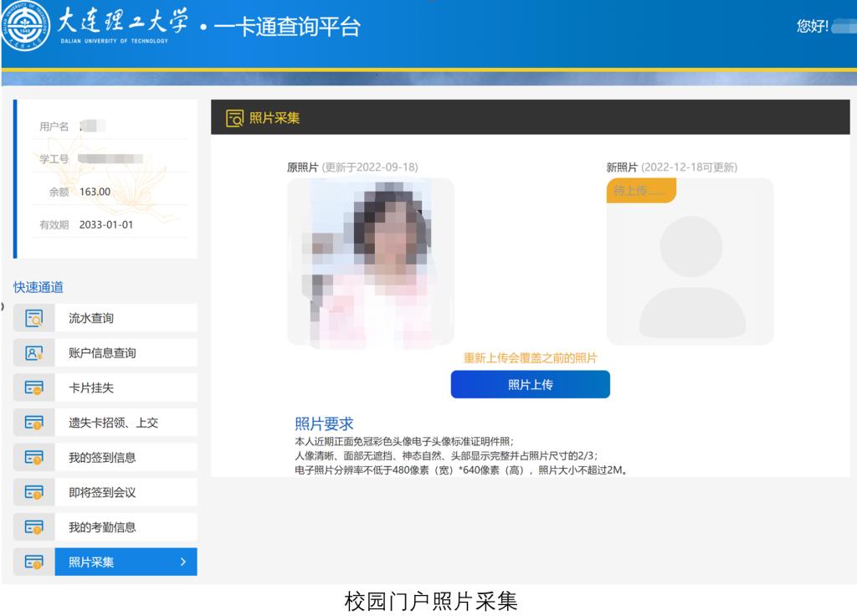Click the 我的考勤信息 card icon
The height and width of the screenshot is (616, 857).
(33, 527)
